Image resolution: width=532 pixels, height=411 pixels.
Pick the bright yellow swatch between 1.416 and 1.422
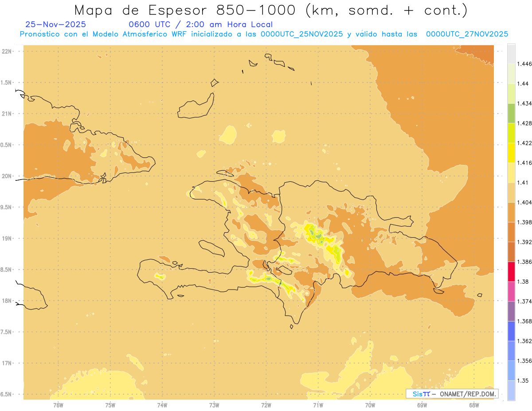pyautogui.click(x=511, y=153)
